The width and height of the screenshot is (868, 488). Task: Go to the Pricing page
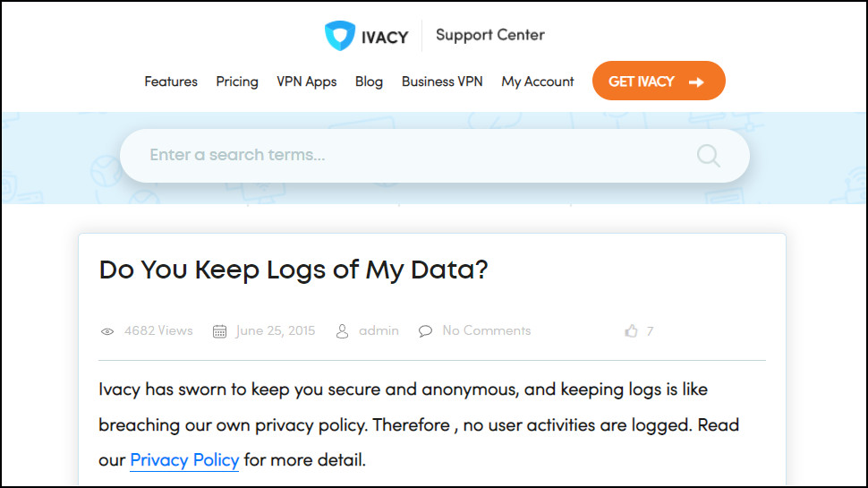tap(237, 81)
